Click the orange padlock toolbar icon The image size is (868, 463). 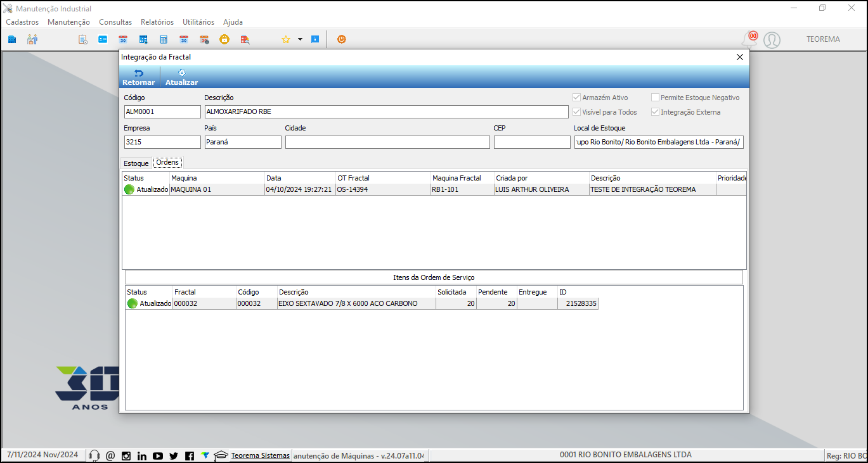coord(224,39)
